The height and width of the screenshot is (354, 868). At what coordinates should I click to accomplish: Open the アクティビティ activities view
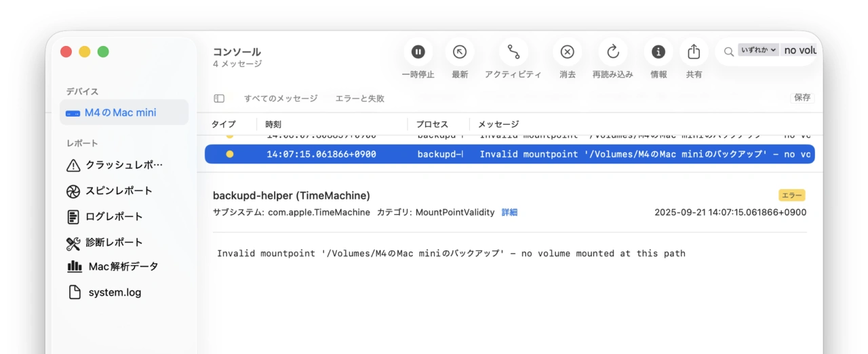click(x=513, y=52)
